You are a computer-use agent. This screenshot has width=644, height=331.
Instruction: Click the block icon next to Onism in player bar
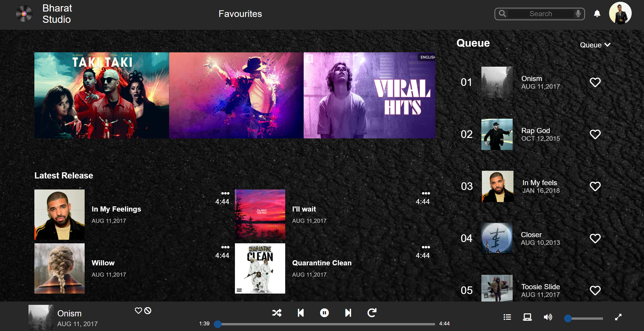coord(148,310)
